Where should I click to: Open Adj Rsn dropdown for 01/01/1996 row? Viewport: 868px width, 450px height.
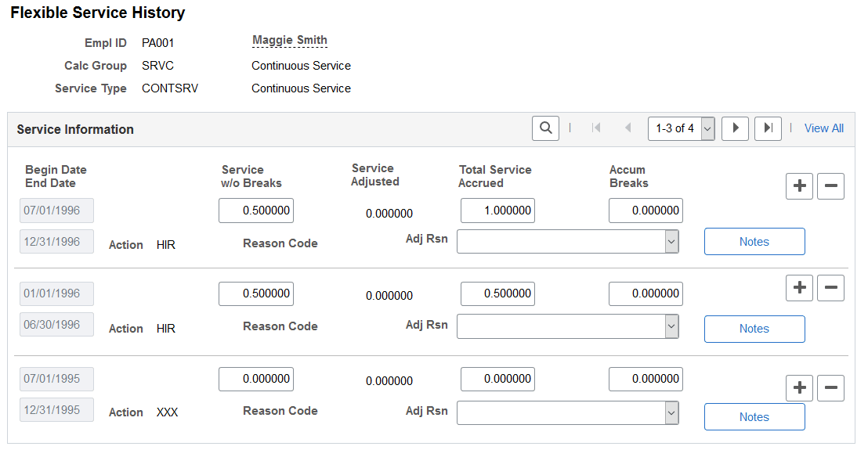pos(568,326)
